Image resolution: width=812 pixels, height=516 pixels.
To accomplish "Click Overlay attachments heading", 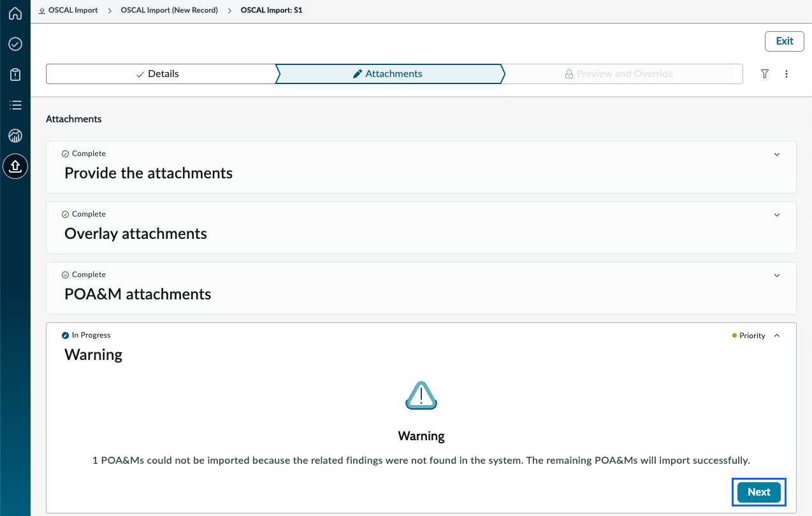I will click(136, 234).
